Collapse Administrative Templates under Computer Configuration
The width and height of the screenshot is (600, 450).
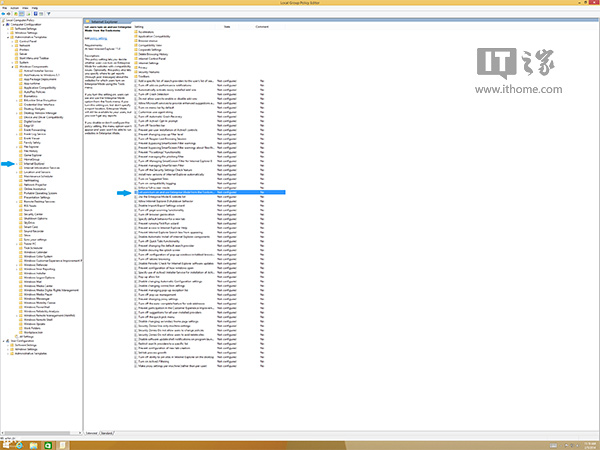point(8,37)
